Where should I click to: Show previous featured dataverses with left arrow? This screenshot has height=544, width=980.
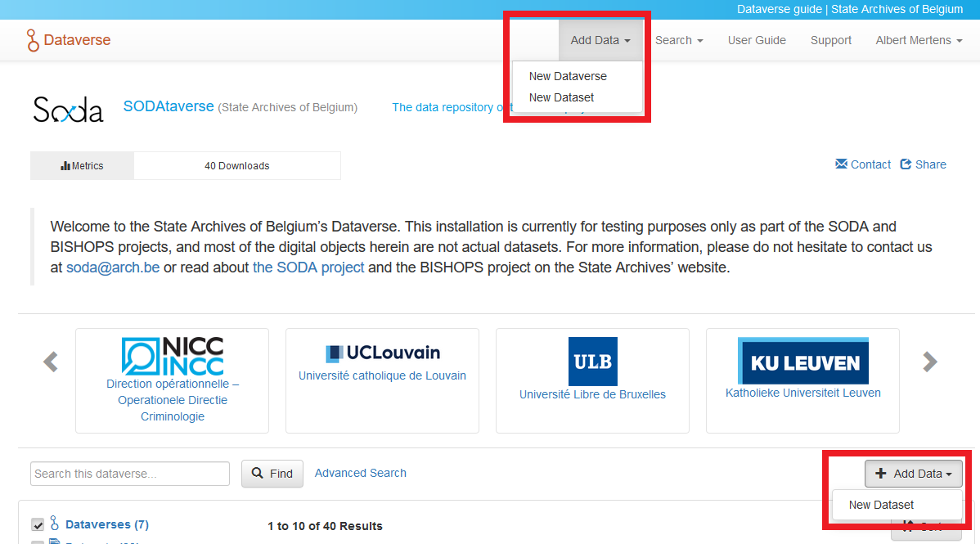tap(51, 362)
